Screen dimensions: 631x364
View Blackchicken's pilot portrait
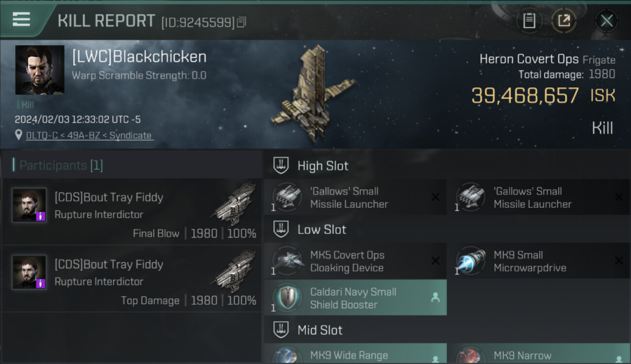40,70
